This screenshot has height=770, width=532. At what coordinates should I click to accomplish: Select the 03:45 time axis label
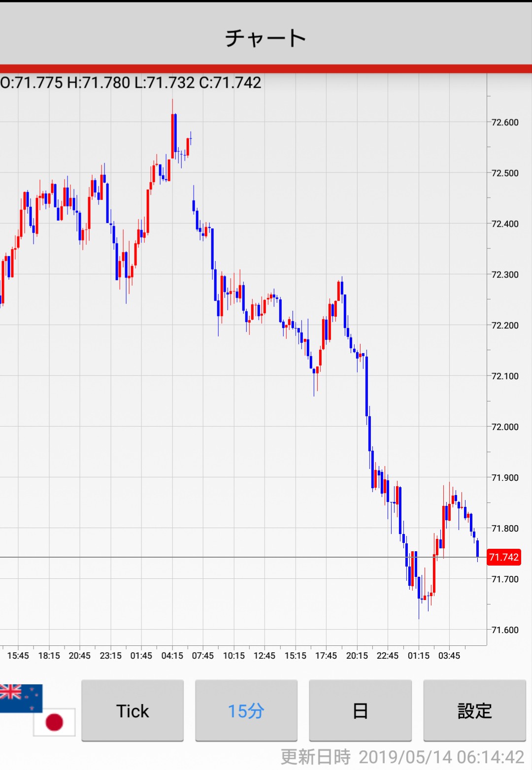449,656
